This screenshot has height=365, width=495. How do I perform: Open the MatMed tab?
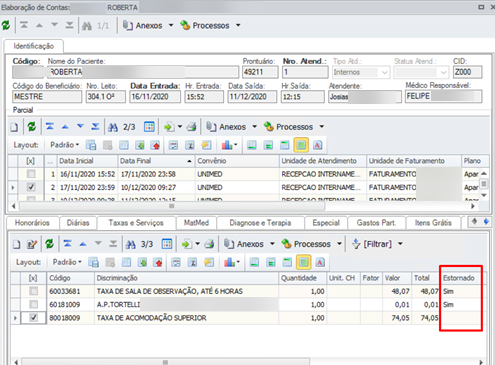(x=196, y=223)
